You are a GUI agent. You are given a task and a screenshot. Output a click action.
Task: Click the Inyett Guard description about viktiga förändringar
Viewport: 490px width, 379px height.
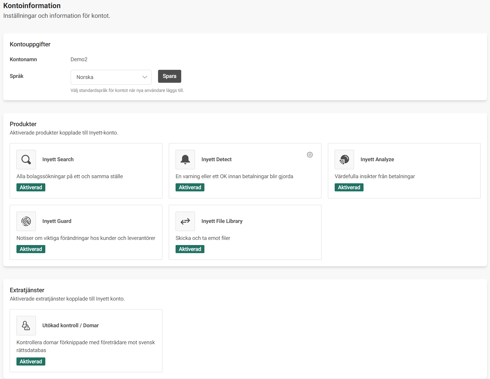[86, 238]
